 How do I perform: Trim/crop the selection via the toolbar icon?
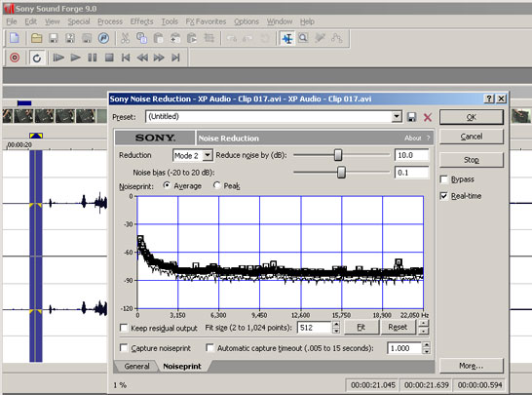click(x=209, y=38)
